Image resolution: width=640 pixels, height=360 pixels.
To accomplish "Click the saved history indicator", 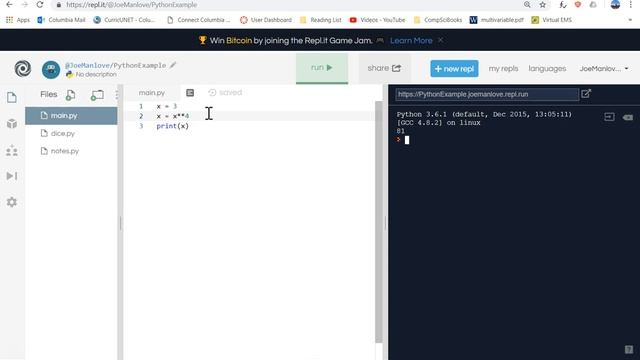I will 225,93.
